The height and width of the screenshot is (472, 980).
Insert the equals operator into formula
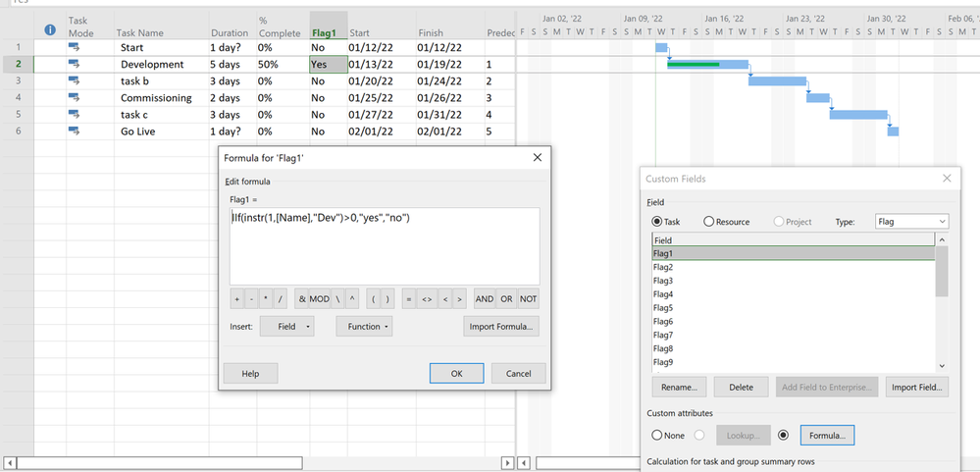tap(409, 299)
